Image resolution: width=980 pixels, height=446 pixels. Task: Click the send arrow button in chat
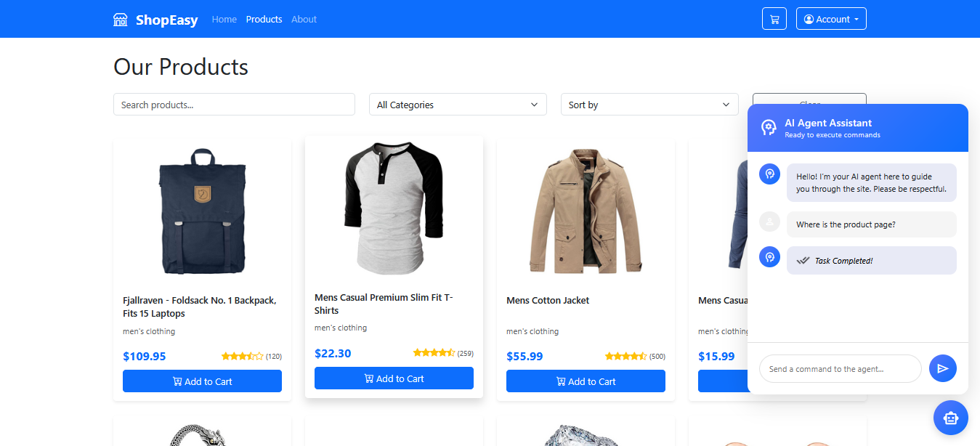tap(943, 368)
